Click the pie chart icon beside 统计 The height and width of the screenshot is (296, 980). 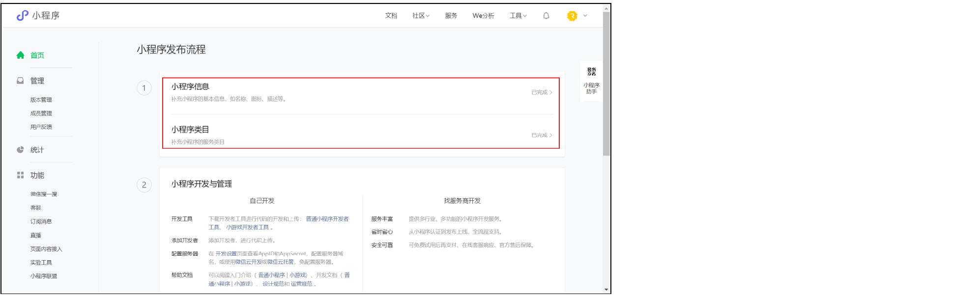(x=20, y=150)
